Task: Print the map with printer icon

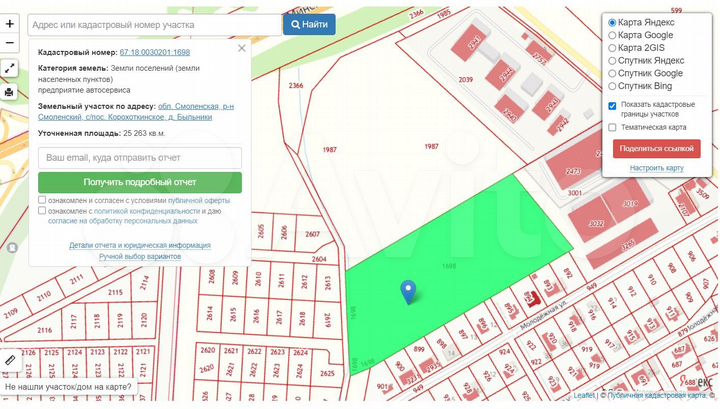Action: click(x=10, y=93)
